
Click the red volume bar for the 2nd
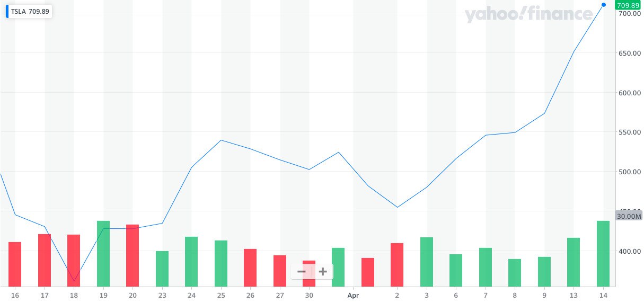pos(397,264)
